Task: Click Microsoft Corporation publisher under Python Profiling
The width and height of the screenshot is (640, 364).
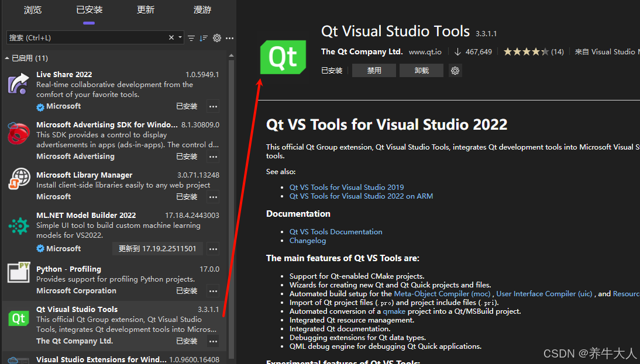Action: click(76, 290)
